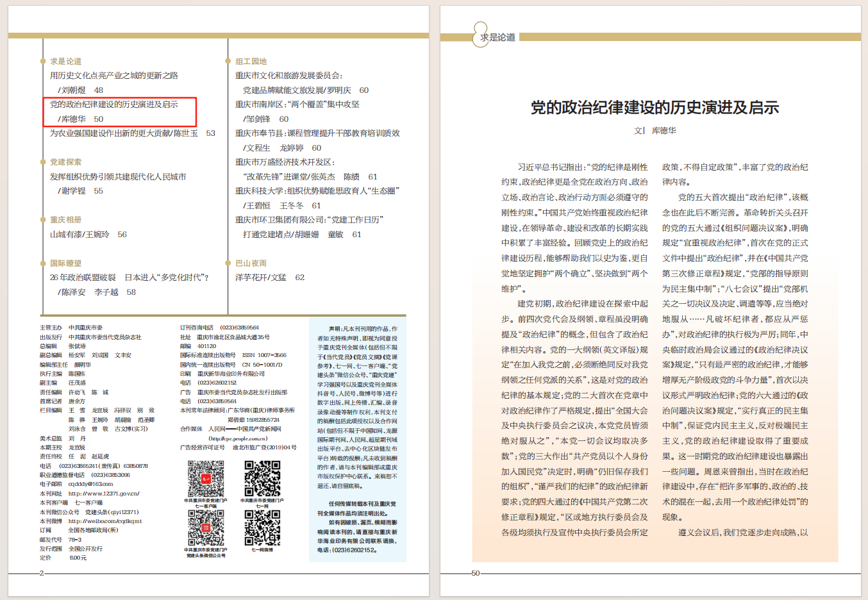The height and width of the screenshot is (600, 868).
Task: Click the www.12371.gov.cn website address
Action: [x=103, y=494]
